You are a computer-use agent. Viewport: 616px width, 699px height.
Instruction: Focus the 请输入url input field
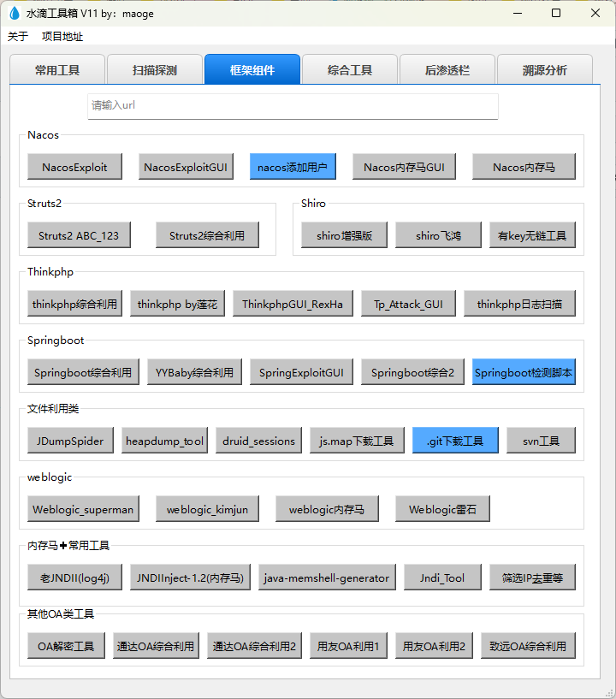coord(293,106)
